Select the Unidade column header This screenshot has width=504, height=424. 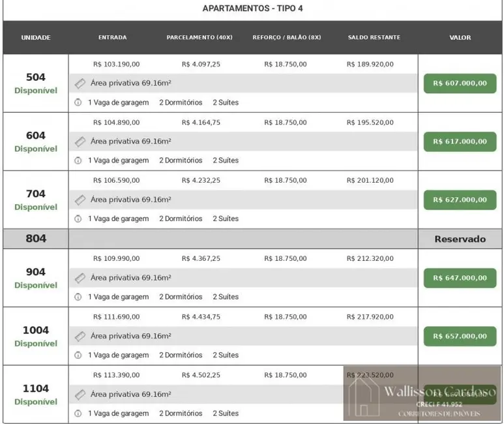pos(36,38)
